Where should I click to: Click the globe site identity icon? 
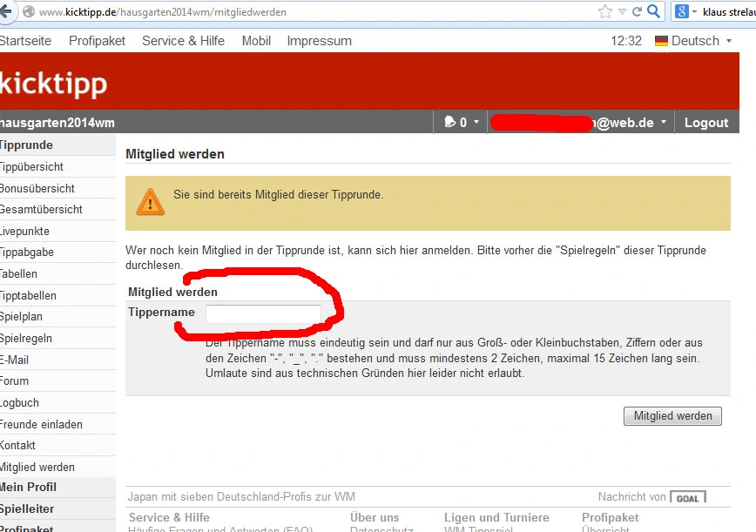pyautogui.click(x=29, y=12)
